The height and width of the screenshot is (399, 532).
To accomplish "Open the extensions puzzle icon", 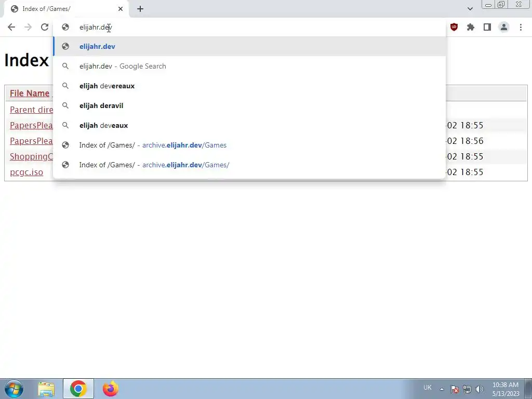I will tap(471, 27).
